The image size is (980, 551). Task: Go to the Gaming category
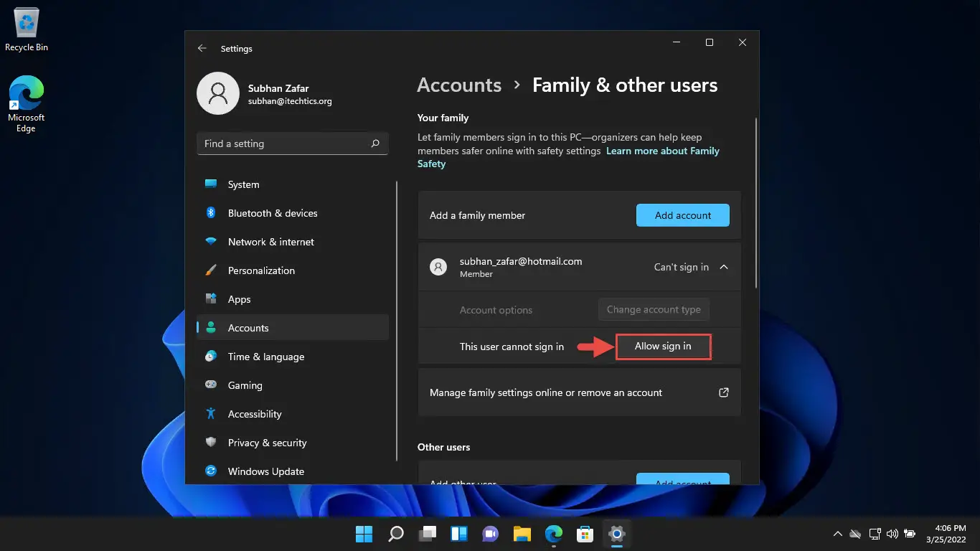tap(293, 385)
